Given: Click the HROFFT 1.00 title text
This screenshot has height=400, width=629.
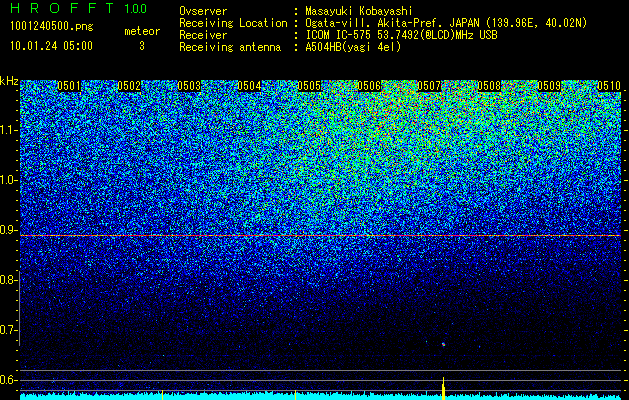Looking at the screenshot, I should (78, 8).
